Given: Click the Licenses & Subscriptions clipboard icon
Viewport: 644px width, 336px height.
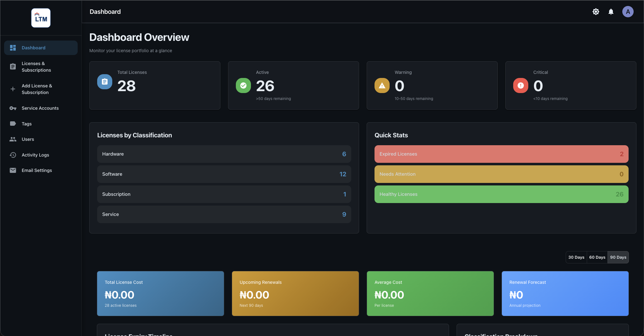Looking at the screenshot, I should pos(13,67).
